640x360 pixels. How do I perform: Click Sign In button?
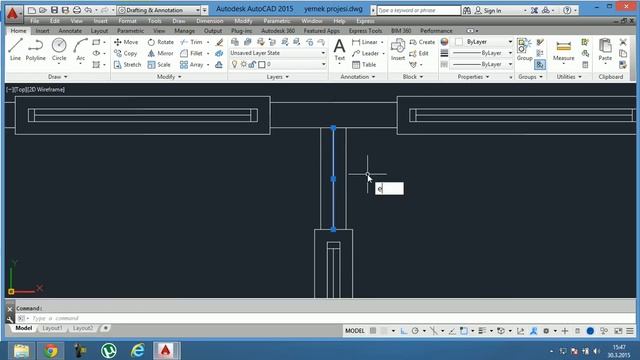click(488, 11)
